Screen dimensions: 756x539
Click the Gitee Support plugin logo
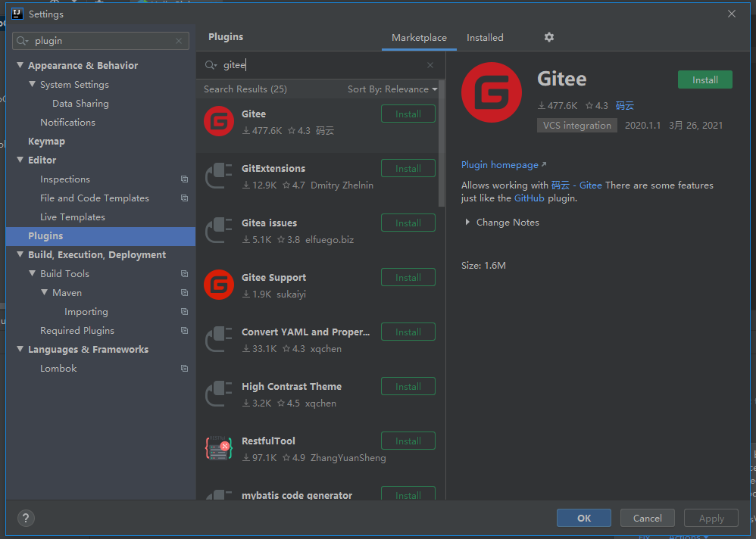tap(219, 285)
